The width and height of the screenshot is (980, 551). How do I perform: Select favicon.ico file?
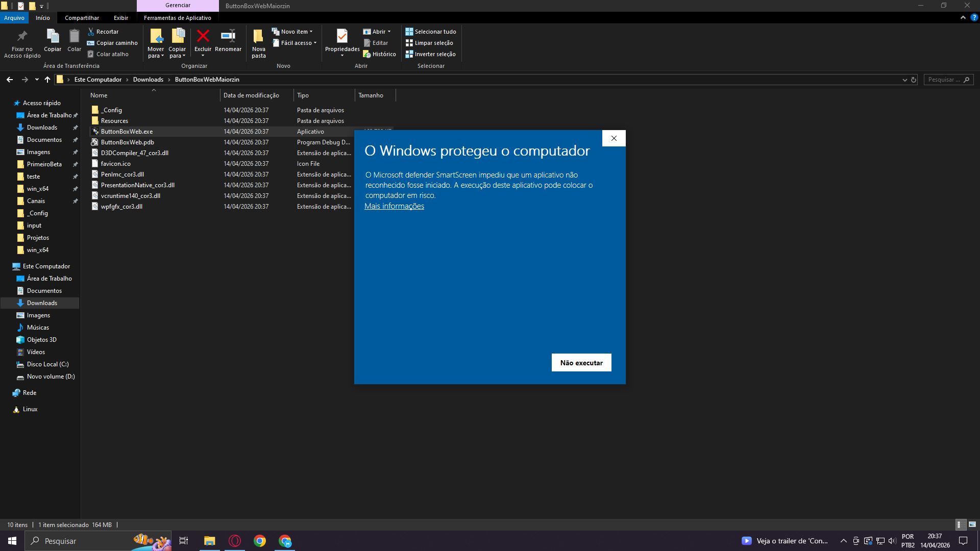116,164
